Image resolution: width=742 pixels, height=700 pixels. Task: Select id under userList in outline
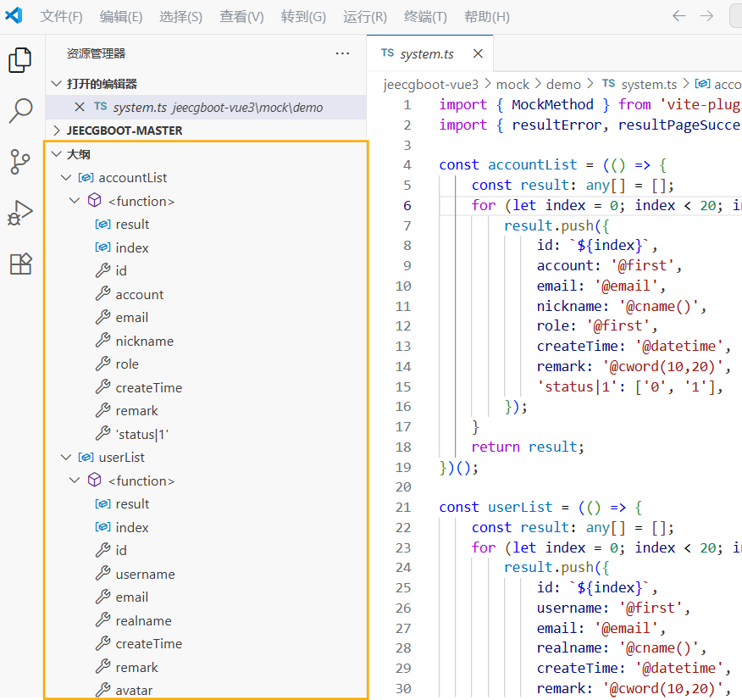pyautogui.click(x=207, y=551)
